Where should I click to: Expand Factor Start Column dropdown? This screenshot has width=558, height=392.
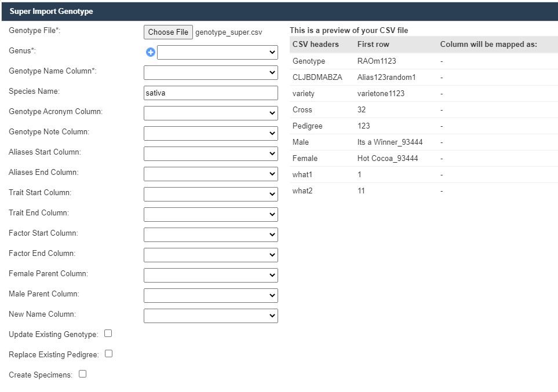pos(211,235)
